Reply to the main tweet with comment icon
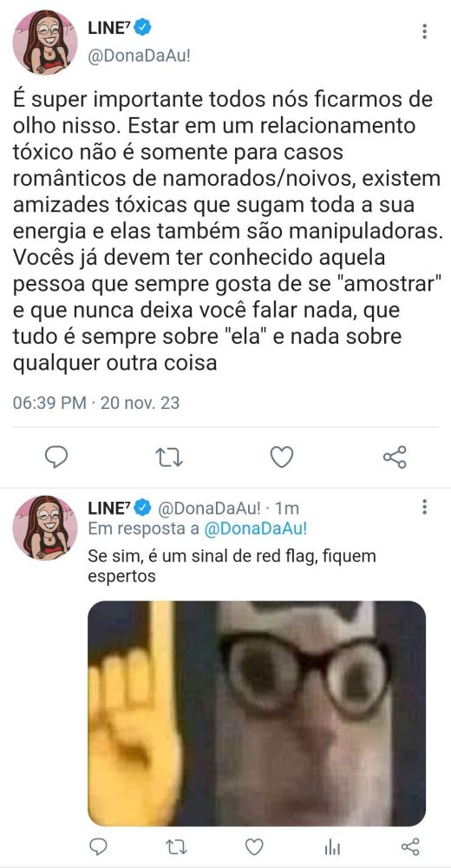 pos(56,457)
